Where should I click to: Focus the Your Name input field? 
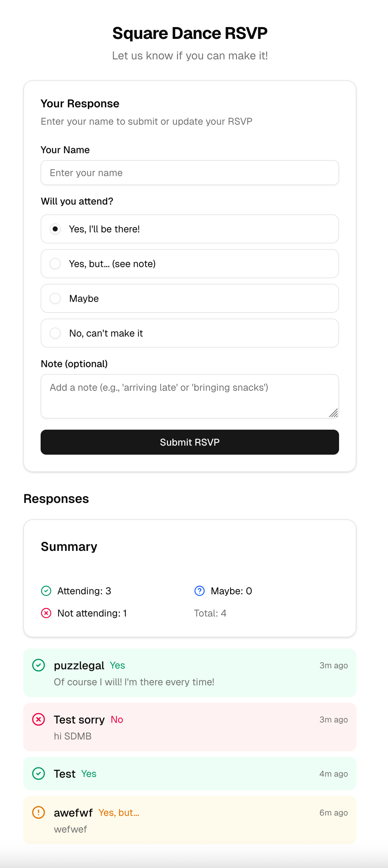tap(190, 173)
